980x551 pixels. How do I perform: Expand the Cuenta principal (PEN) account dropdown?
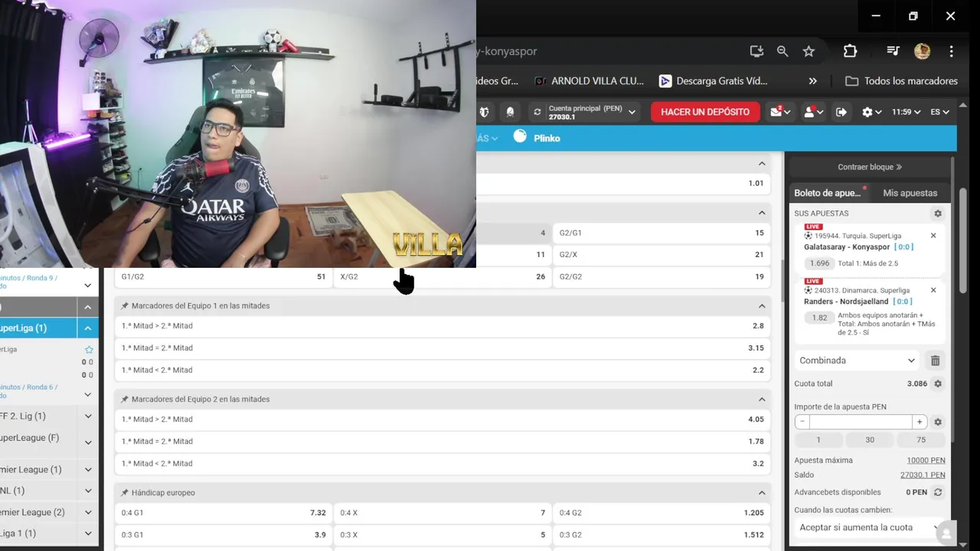coord(632,112)
